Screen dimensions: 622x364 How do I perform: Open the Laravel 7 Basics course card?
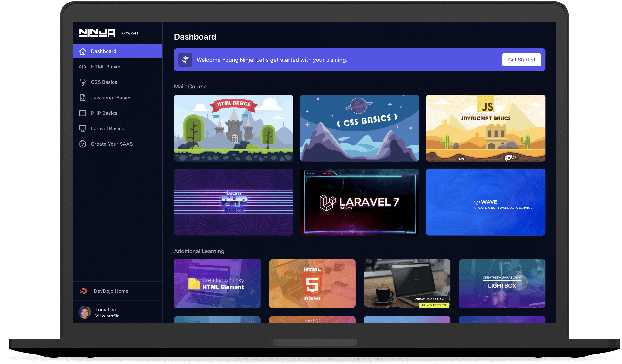point(360,202)
